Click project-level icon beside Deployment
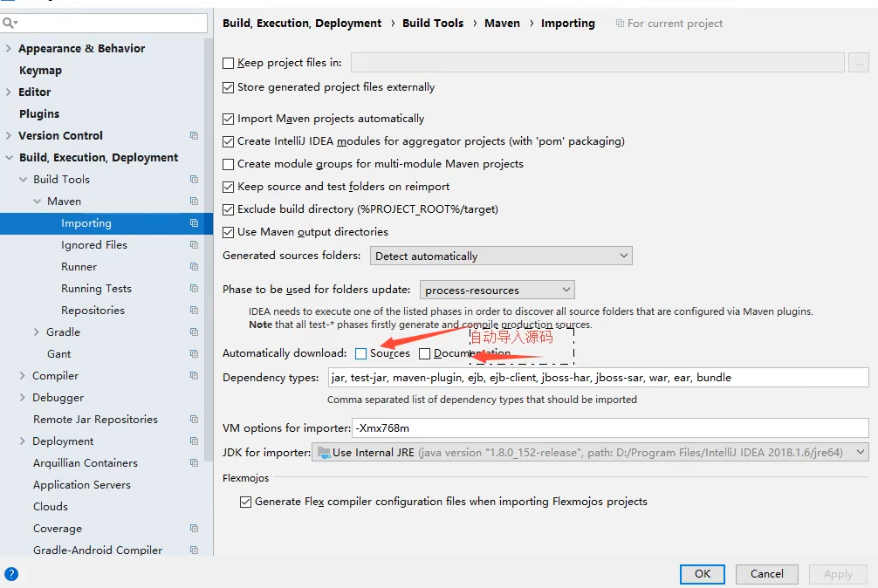878x588 pixels. 195,441
